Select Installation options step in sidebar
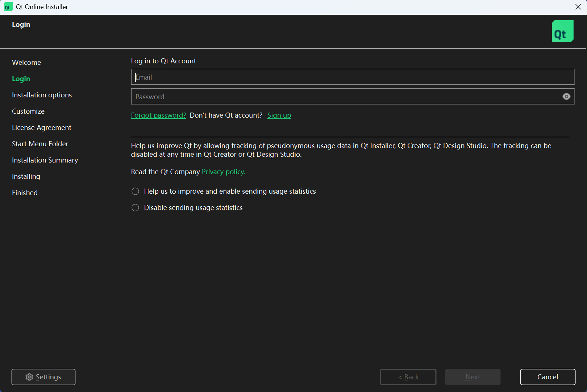 [x=42, y=95]
